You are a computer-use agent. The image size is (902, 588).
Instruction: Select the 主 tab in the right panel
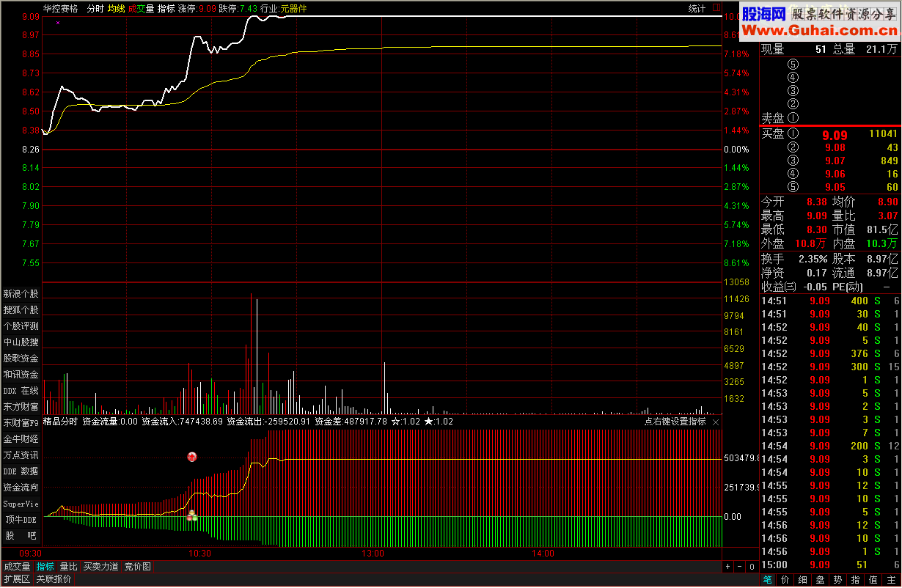(891, 579)
